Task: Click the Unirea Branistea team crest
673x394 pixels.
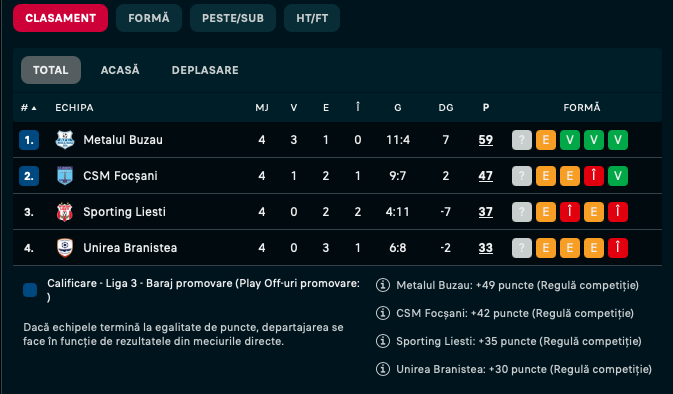Action: [65, 248]
